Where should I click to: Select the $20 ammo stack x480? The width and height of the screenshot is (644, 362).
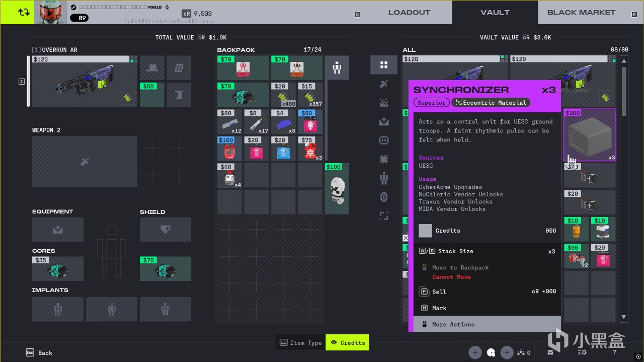[284, 95]
